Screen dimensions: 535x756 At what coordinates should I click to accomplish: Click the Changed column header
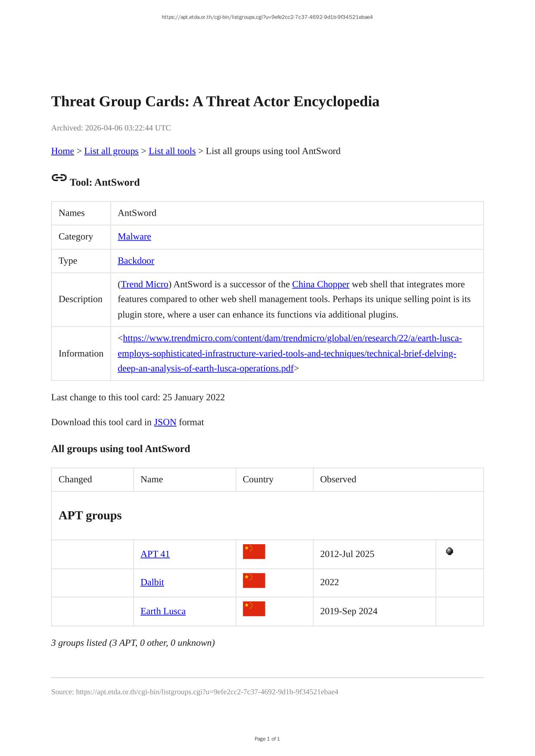point(75,479)
